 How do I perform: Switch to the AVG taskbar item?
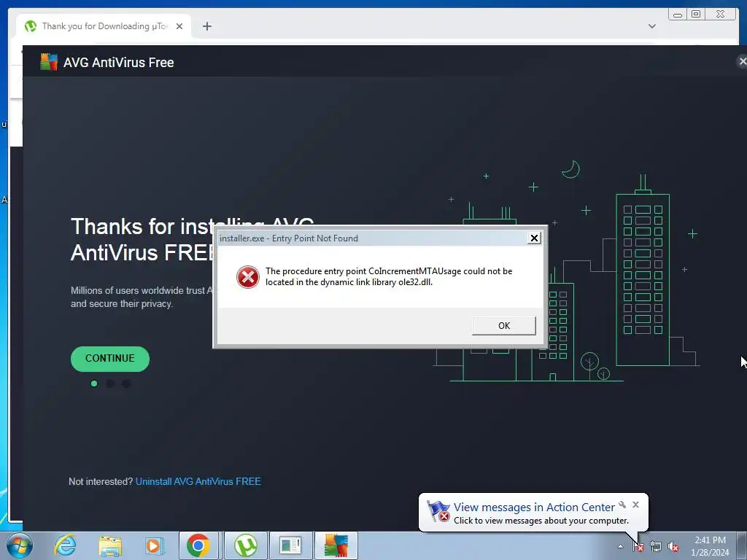[336, 545]
